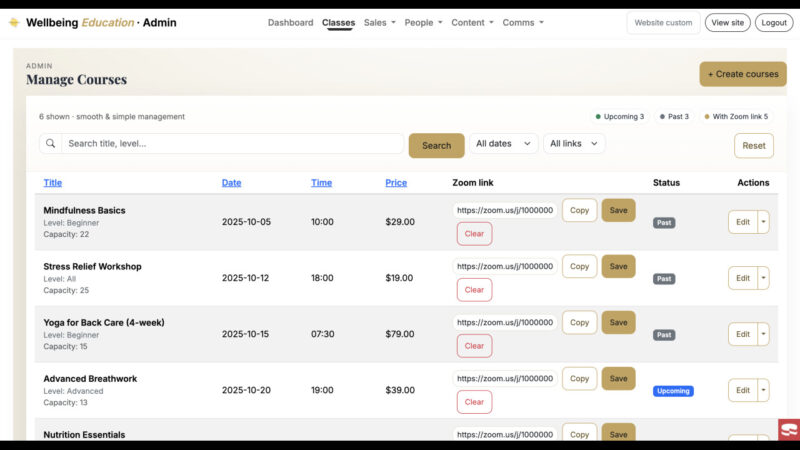Save the Mindfulness Basics Zoom link
800x450 pixels.
pos(618,210)
